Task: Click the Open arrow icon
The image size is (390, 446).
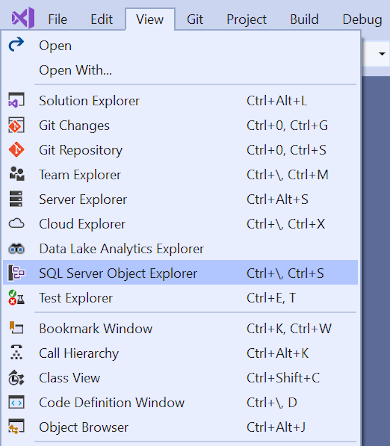Action: pos(16,45)
